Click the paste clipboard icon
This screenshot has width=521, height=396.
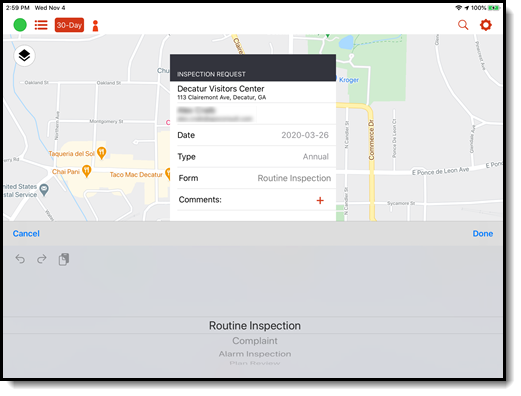tap(64, 259)
